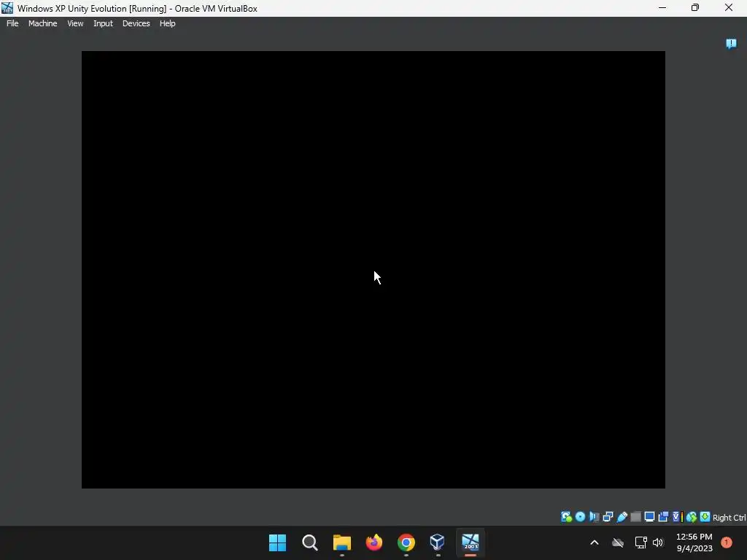
Task: Minimize the VirtualBox window
Action: [x=662, y=7]
